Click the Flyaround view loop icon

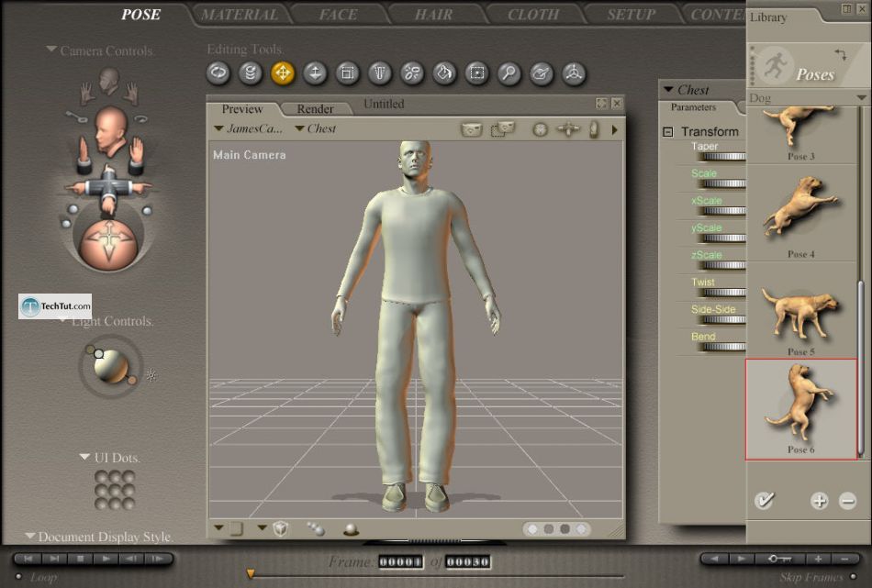(x=140, y=118)
